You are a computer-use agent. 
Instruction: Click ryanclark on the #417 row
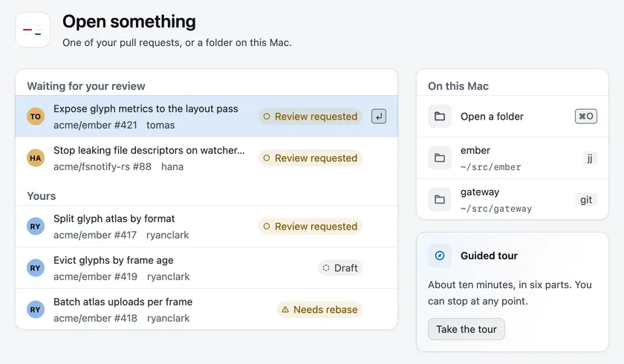tap(168, 235)
